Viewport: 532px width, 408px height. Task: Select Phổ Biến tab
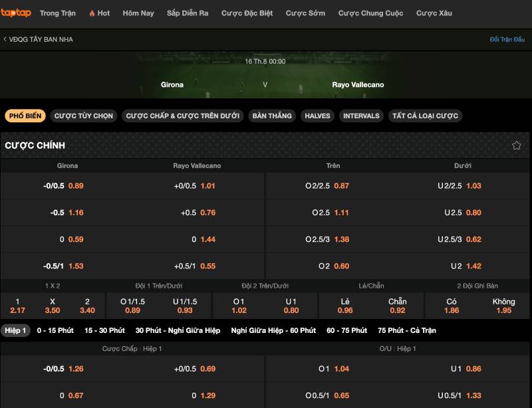(25, 116)
